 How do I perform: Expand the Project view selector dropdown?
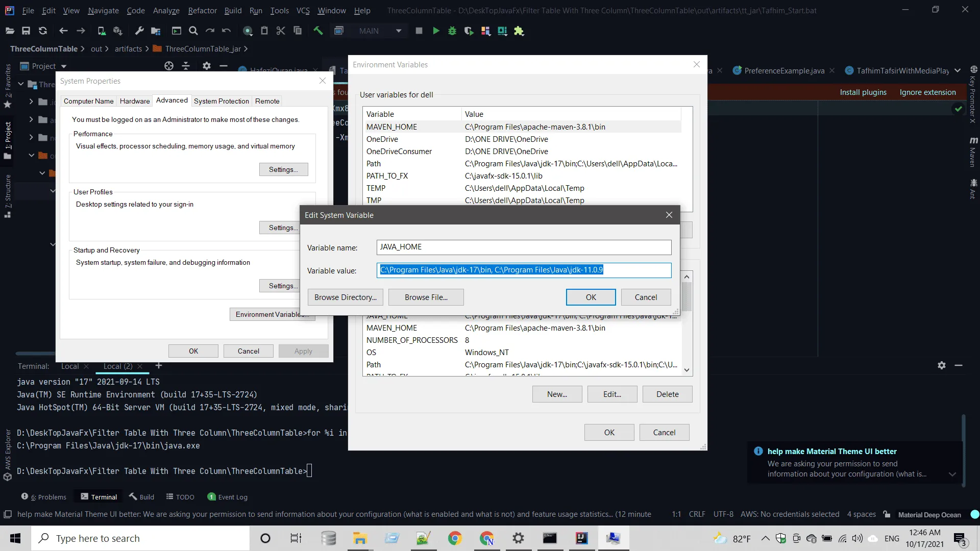coord(64,66)
